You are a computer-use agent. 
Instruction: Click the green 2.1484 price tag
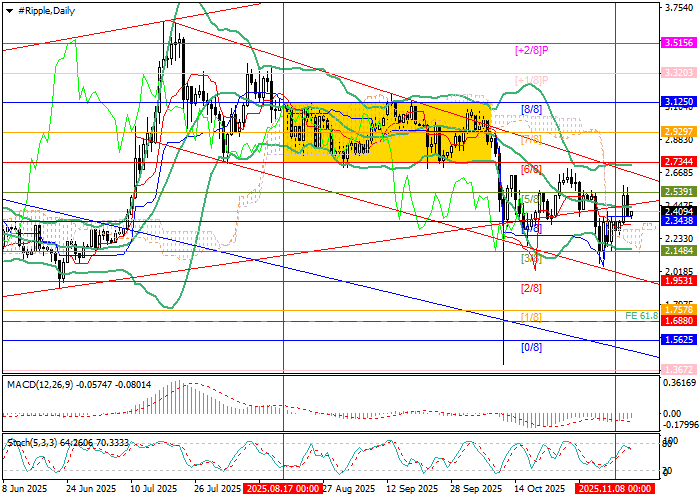(x=680, y=251)
